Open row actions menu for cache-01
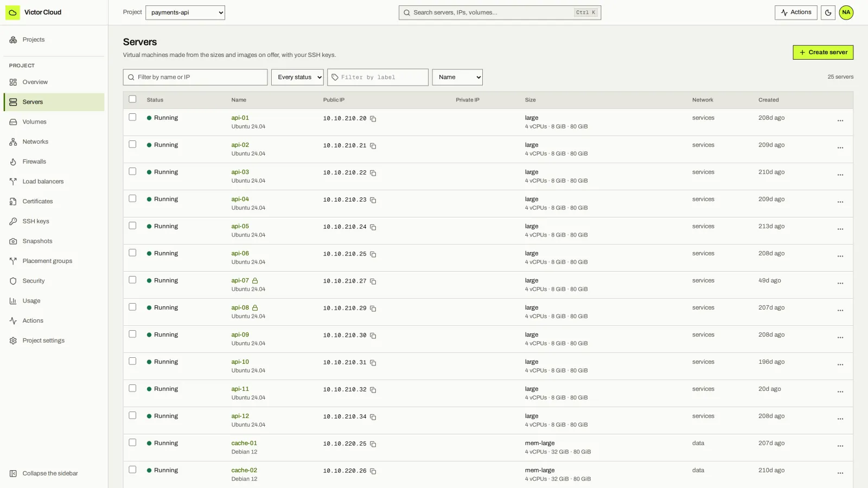This screenshot has width=868, height=488. point(840,446)
